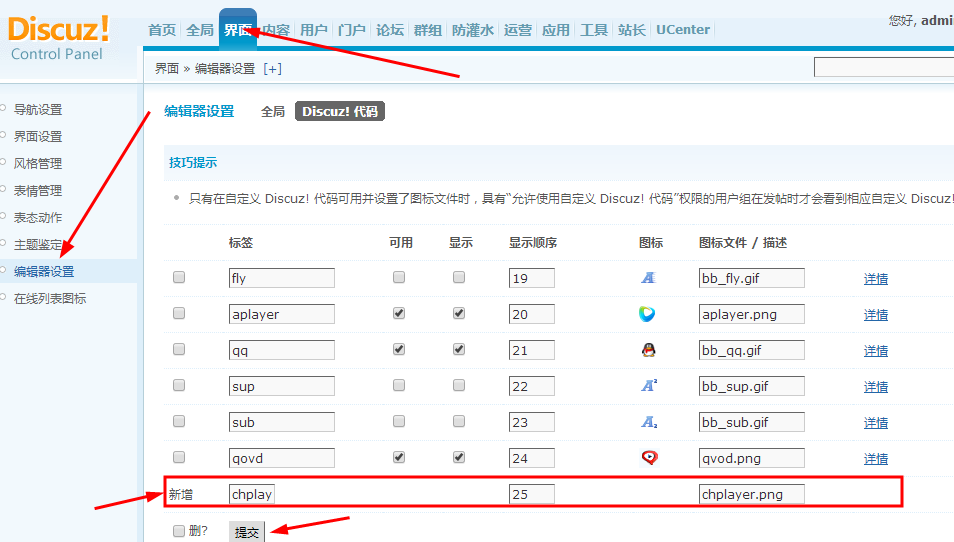Click the Discuz! Control Panel logo
954x542 pixels.
point(59,38)
